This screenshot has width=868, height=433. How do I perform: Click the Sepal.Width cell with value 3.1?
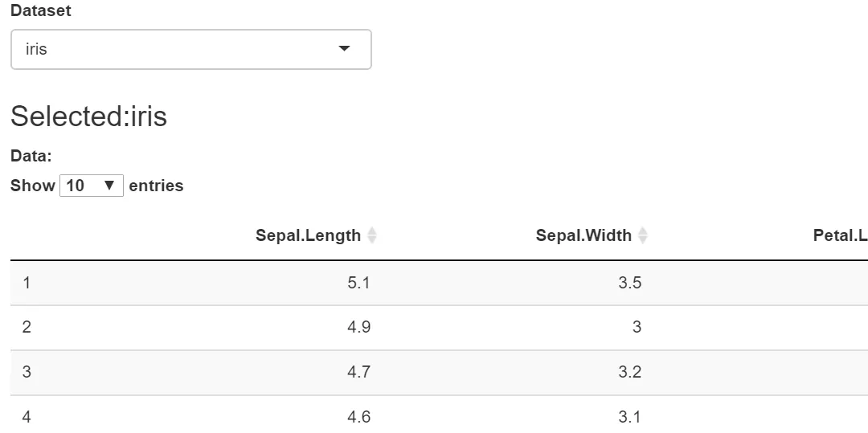click(630, 417)
